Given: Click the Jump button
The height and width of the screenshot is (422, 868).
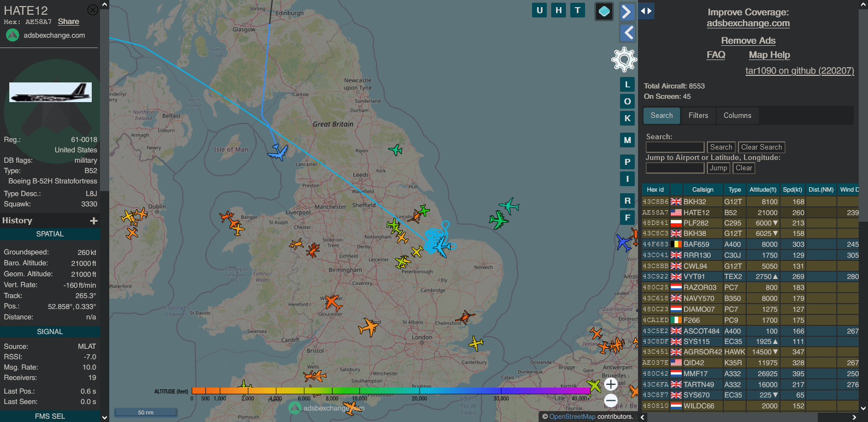Looking at the screenshot, I should coord(718,168).
